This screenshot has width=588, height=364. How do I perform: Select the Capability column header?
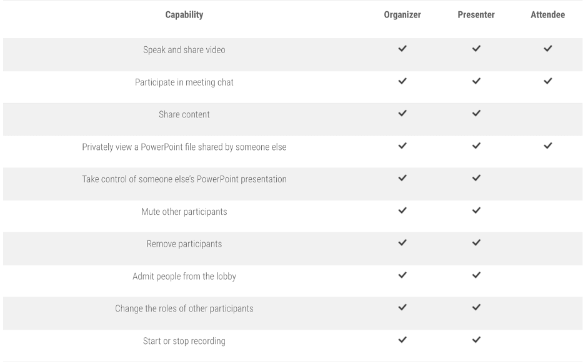pyautogui.click(x=184, y=15)
